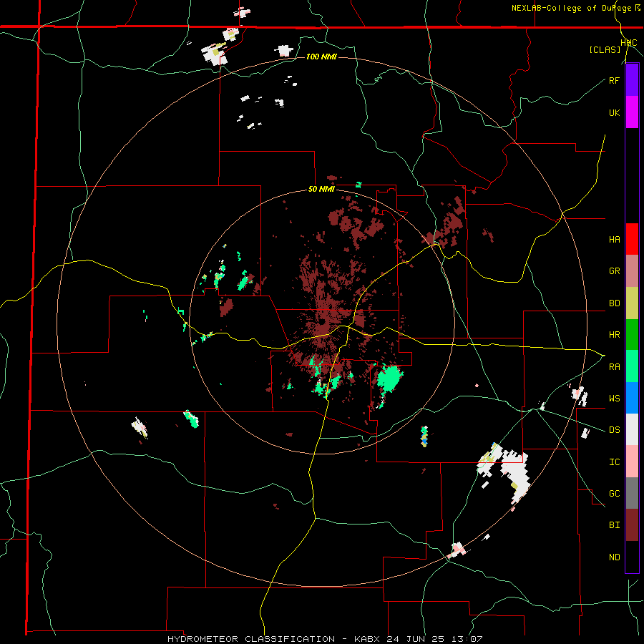Select the 'IC' legend label
This screenshot has width=644, height=644.
[x=614, y=462]
